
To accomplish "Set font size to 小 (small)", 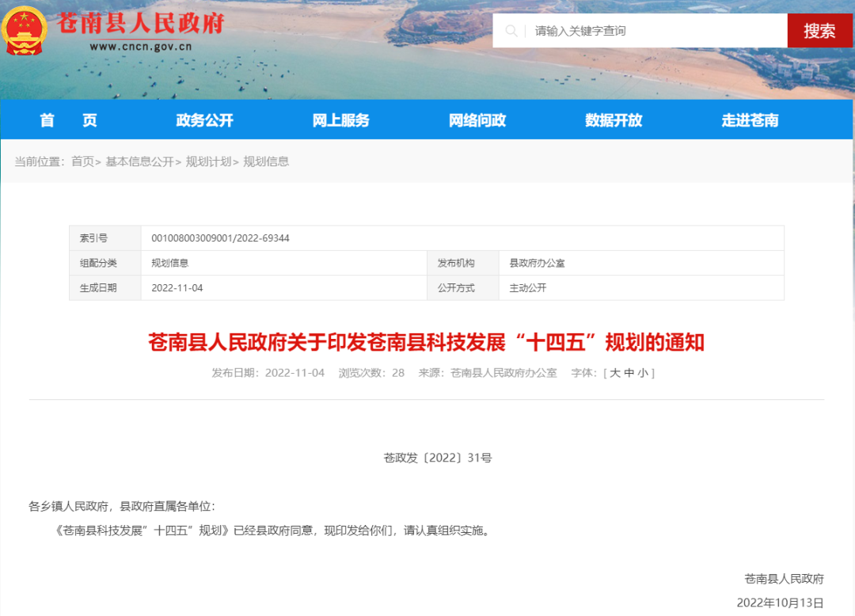I will click(643, 373).
